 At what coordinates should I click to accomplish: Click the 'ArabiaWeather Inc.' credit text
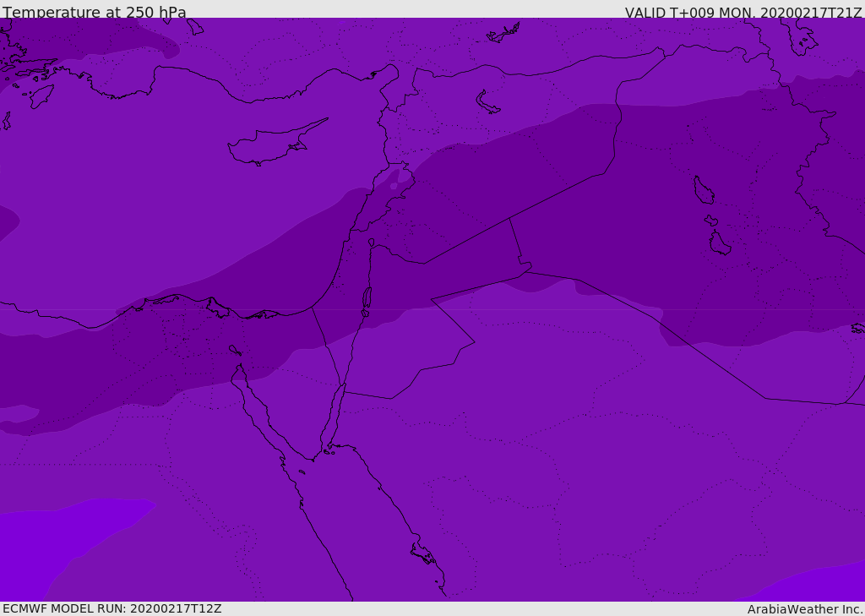point(805,609)
